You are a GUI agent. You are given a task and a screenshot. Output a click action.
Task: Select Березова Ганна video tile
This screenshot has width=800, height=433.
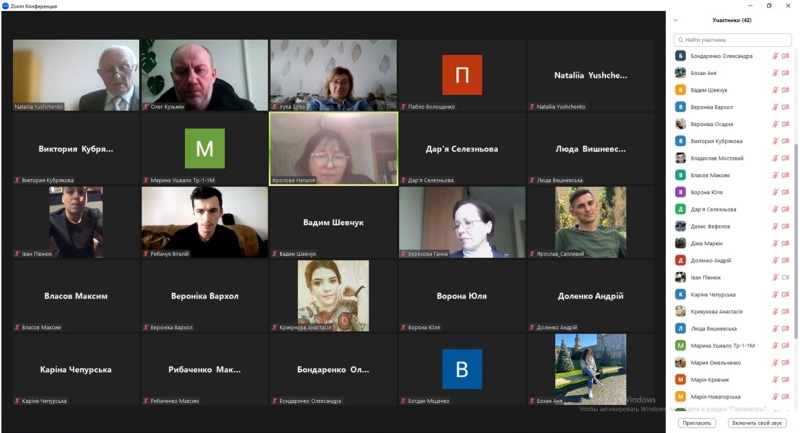tap(462, 222)
